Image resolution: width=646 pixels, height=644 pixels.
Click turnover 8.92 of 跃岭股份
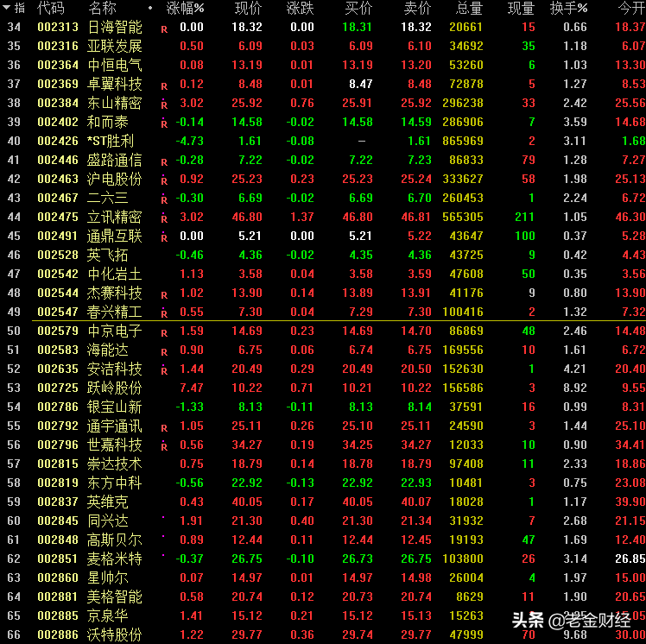tap(575, 388)
